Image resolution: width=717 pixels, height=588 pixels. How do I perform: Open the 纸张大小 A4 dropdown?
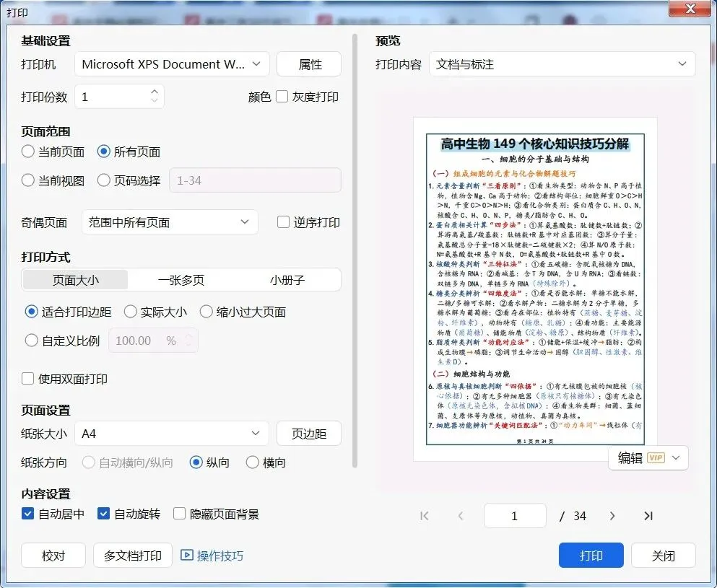171,433
